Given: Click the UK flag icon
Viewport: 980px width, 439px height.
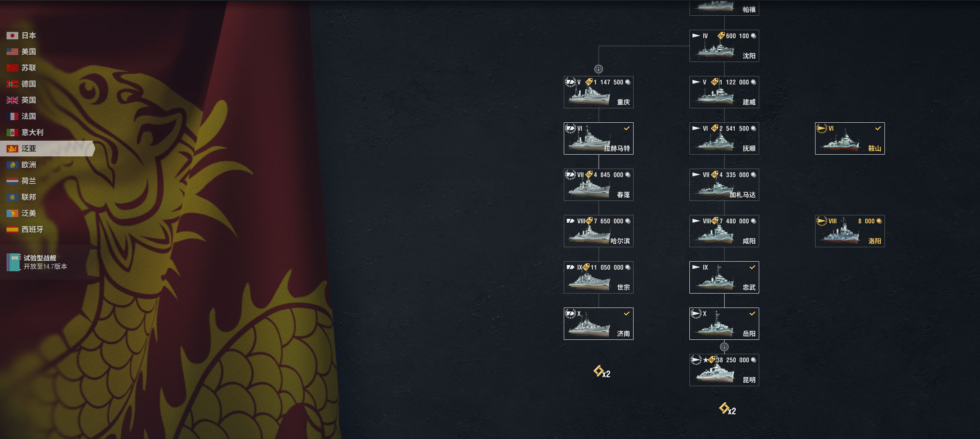Looking at the screenshot, I should click(x=12, y=100).
